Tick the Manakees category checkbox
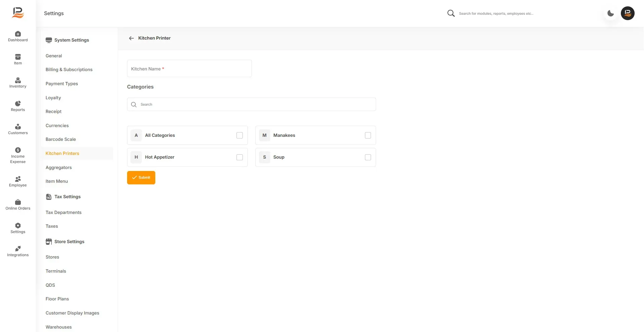Viewport: 644px width, 332px height. pos(368,135)
